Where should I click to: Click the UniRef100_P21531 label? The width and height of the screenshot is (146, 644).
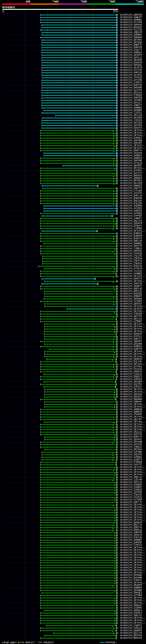click(131, 498)
